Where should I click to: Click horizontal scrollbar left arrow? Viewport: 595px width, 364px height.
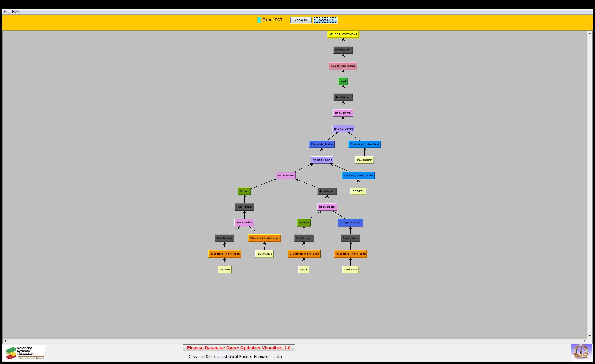5,341
